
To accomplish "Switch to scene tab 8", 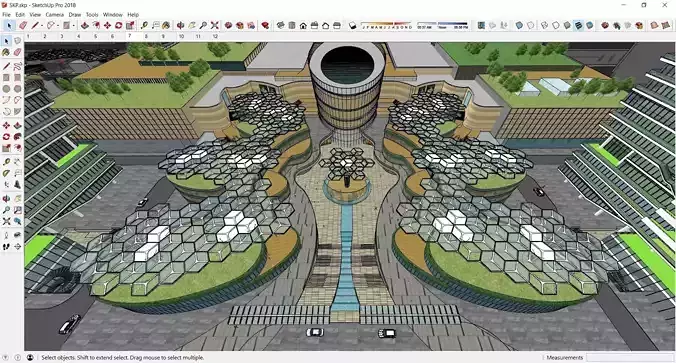I will [x=146, y=37].
